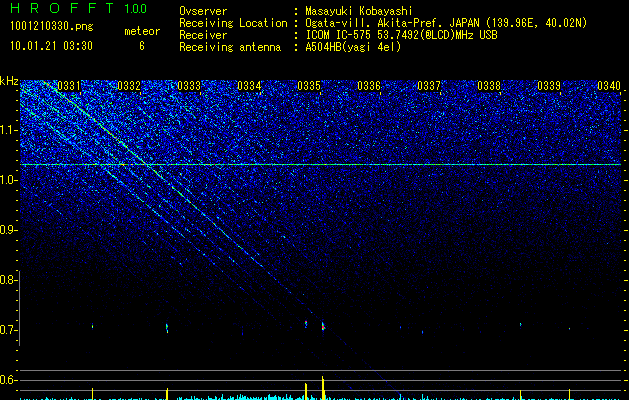Select the observer name Masayuki Kobayashi
This screenshot has width=629, height=400.
click(359, 11)
